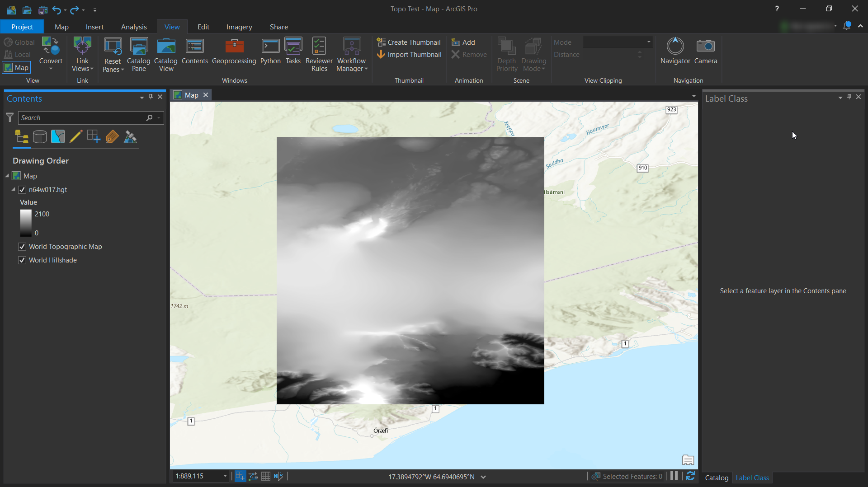The width and height of the screenshot is (868, 487).
Task: List layers by data source
Action: coord(40,136)
